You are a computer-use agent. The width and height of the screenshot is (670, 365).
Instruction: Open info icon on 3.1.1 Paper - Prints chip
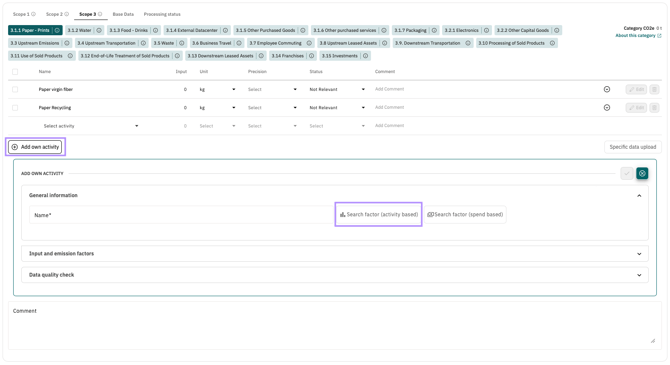click(x=57, y=30)
